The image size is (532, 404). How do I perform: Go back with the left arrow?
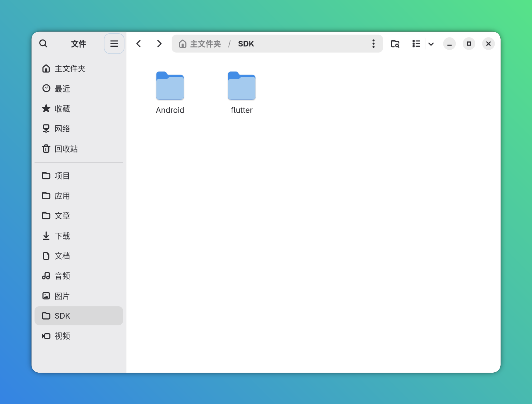tap(139, 44)
